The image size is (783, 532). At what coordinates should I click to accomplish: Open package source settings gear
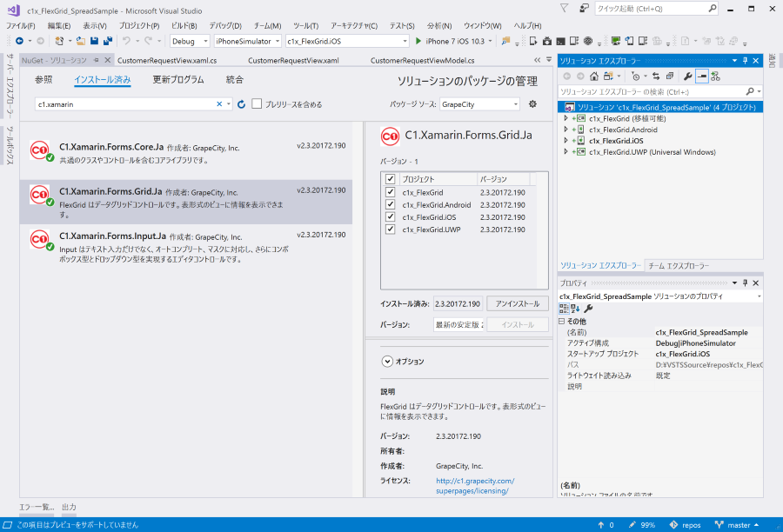(x=532, y=103)
